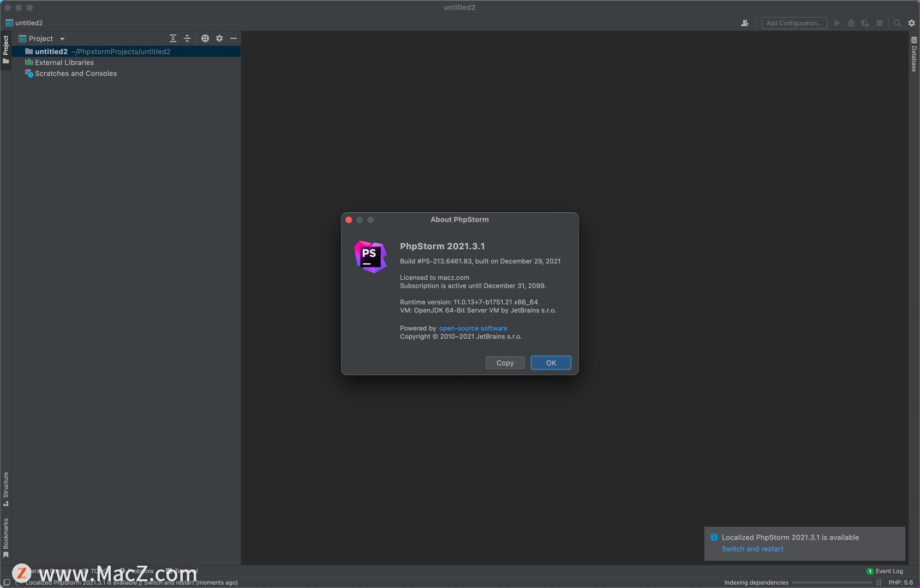Viewport: 920px width, 588px height.
Task: Open the Database tool window tab
Action: click(x=914, y=55)
